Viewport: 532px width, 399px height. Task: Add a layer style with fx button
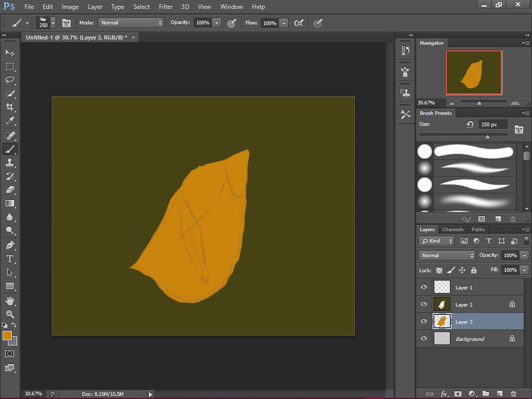click(x=443, y=393)
